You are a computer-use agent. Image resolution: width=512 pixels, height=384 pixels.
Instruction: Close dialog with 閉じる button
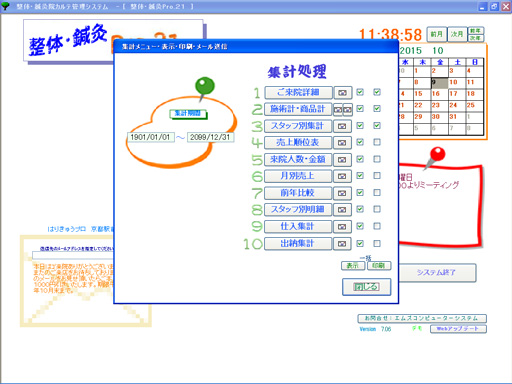tap(366, 287)
